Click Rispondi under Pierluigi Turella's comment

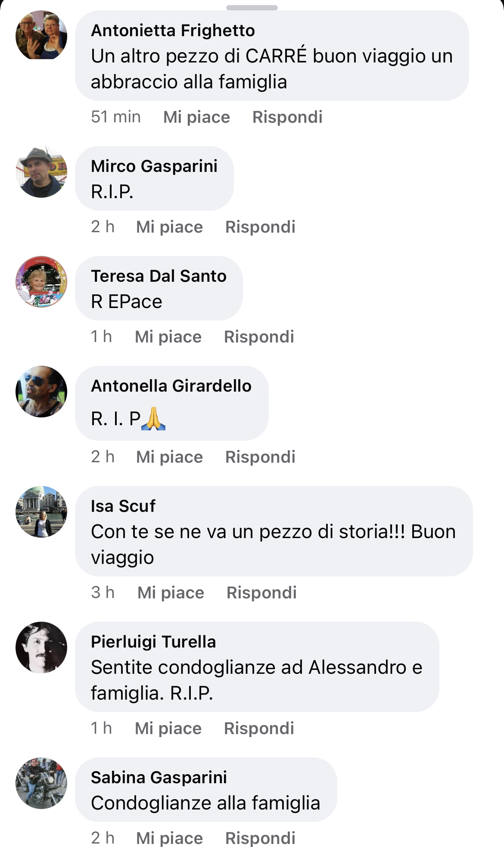(x=259, y=729)
